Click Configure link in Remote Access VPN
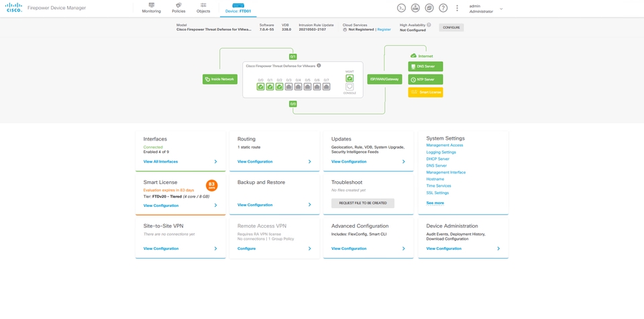Image resolution: width=644 pixels, height=319 pixels. pyautogui.click(x=246, y=248)
